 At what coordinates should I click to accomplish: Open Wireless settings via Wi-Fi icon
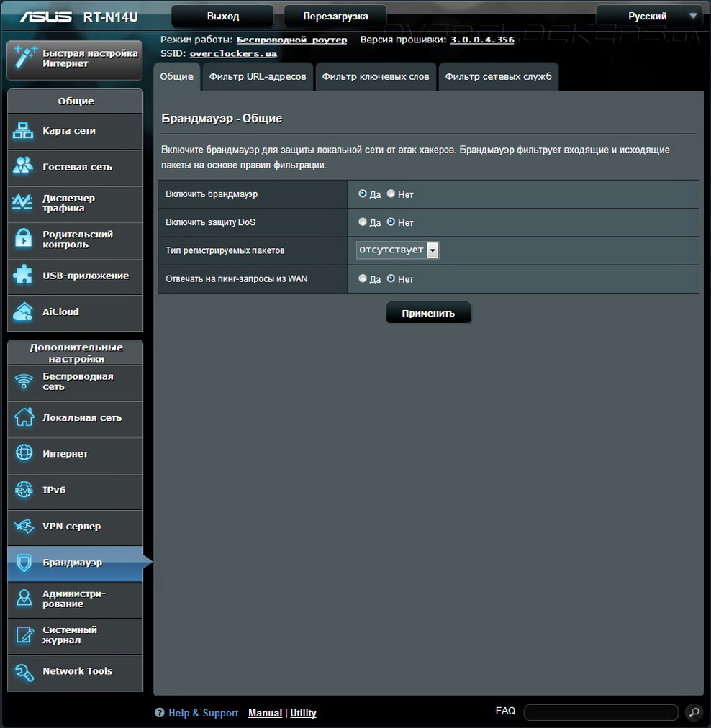[24, 381]
